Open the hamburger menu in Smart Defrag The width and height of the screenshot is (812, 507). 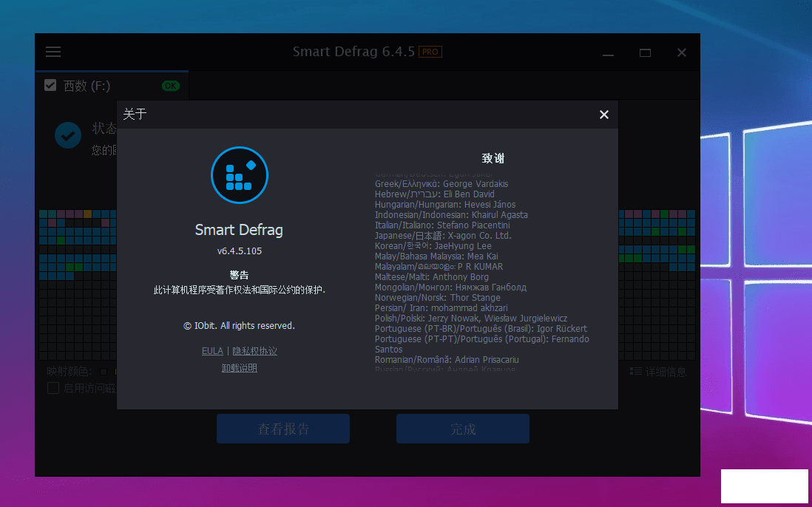[53, 52]
